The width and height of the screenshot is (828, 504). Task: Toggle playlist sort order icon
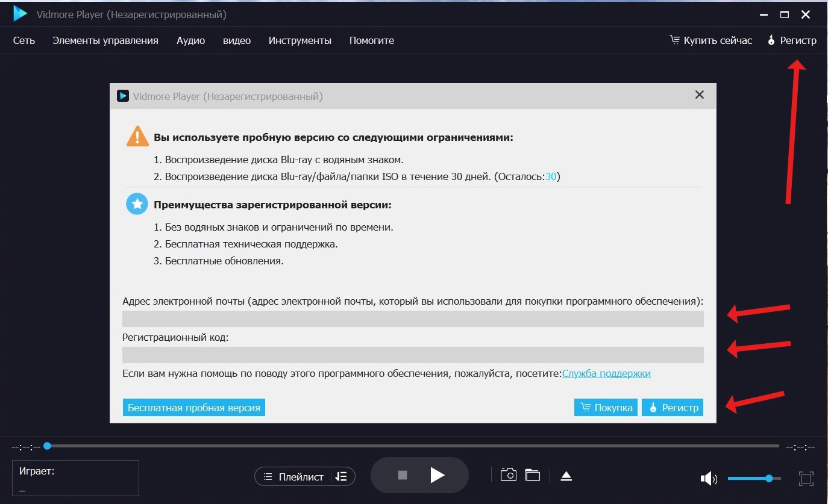pyautogui.click(x=341, y=476)
